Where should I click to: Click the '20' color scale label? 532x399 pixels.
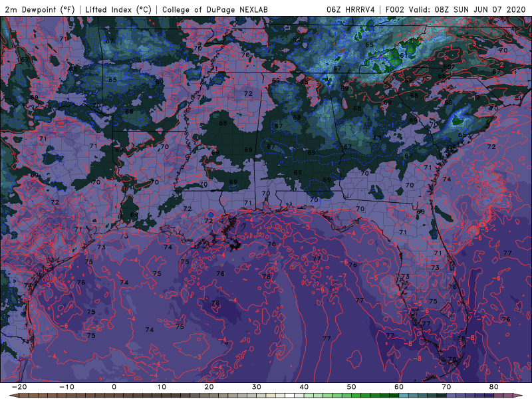tap(209, 387)
